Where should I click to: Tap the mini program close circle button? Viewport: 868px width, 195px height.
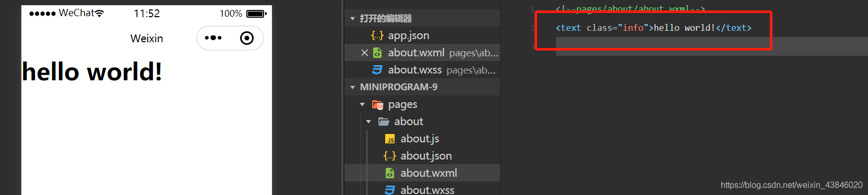pos(247,38)
